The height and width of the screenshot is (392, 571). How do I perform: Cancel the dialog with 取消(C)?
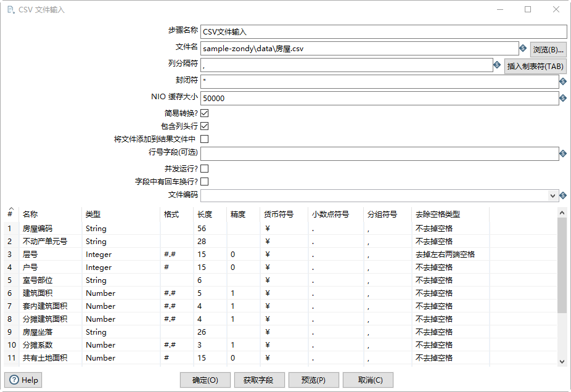click(368, 380)
